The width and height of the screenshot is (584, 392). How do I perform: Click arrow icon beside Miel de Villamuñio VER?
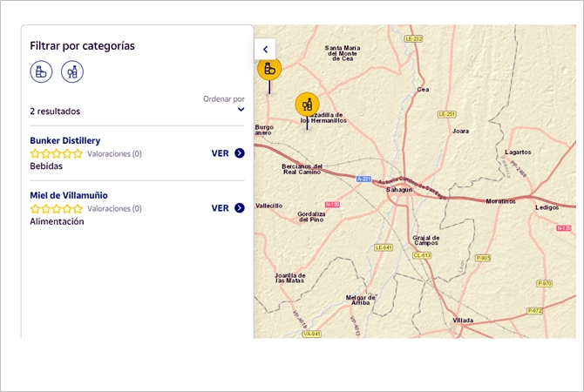[x=240, y=207]
